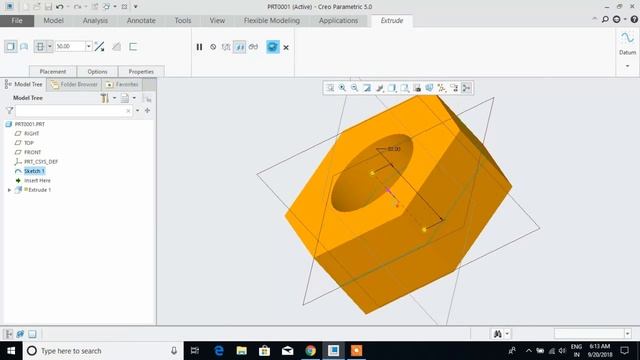
Task: Toggle the Thicken Sketch option
Action: point(133,47)
